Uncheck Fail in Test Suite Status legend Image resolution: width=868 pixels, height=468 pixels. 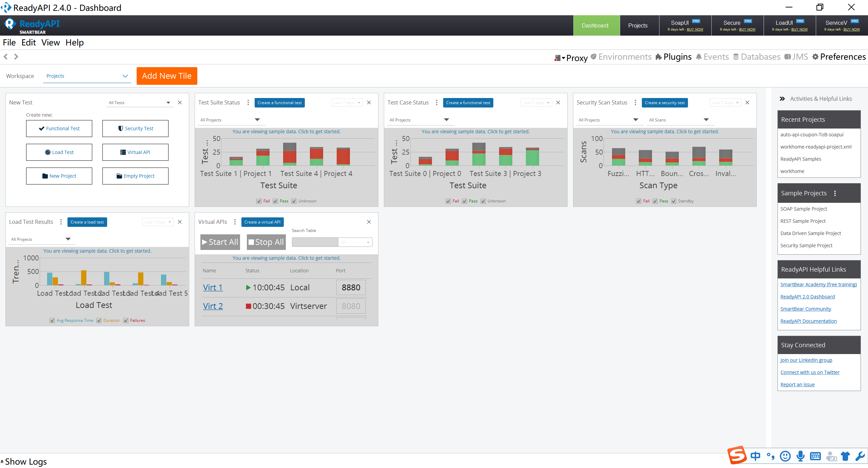pyautogui.click(x=259, y=201)
